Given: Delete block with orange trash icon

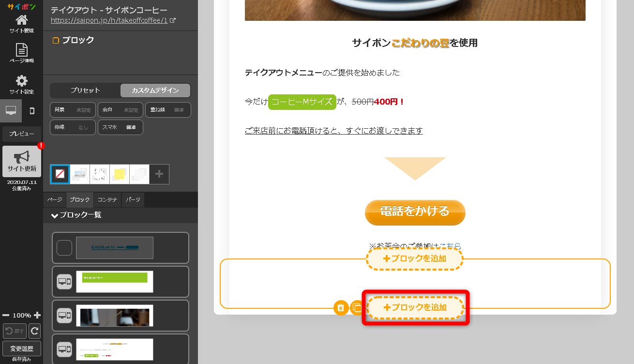Looking at the screenshot, I should (341, 307).
